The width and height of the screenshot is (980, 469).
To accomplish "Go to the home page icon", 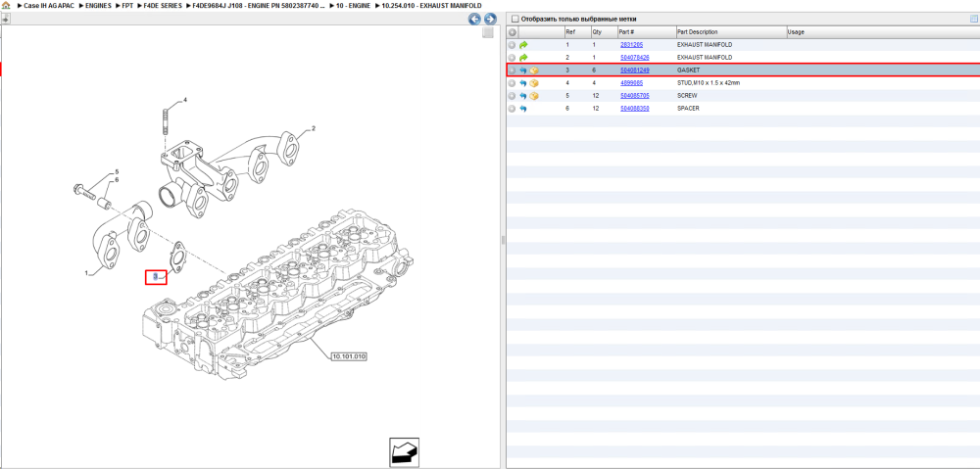I will coord(6,5).
